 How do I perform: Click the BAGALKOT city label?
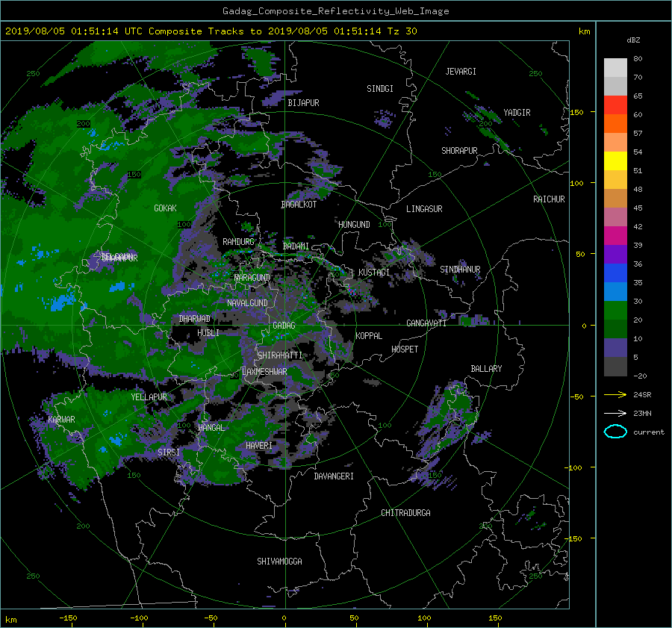[x=299, y=205]
